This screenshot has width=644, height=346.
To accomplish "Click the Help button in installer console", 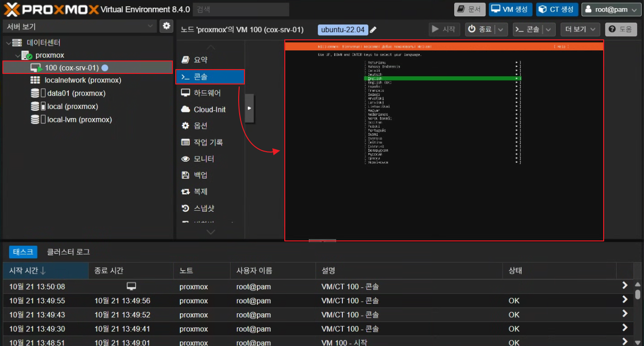I will (x=561, y=47).
